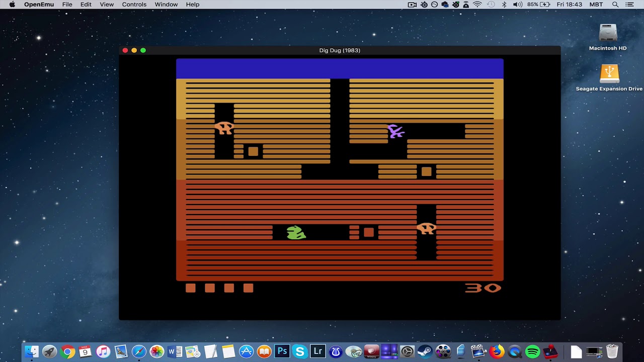Viewport: 644px width, 362px height.
Task: Open Calendar in the Dock
Action: (x=85, y=351)
